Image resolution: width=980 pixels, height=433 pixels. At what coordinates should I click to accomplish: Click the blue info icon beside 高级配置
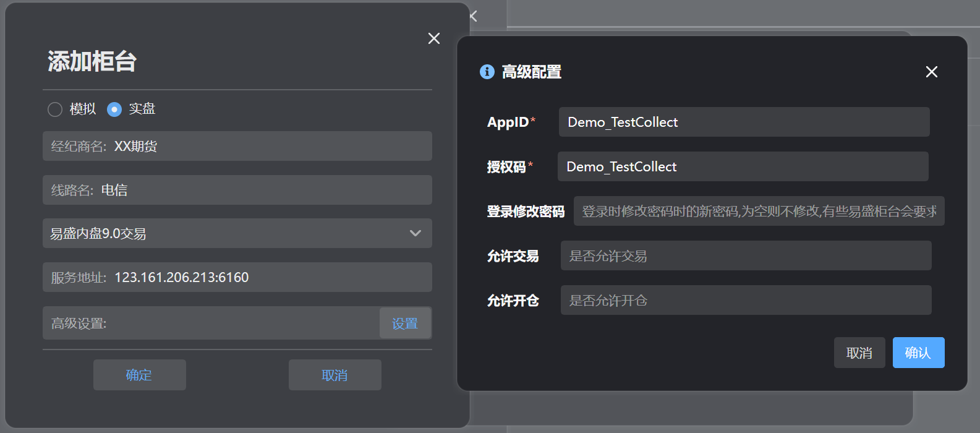coord(487,72)
